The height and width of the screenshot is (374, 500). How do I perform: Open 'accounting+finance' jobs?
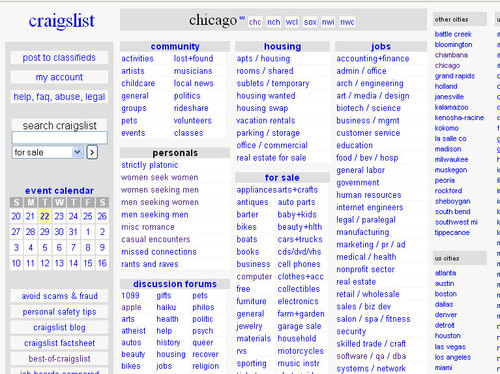[373, 59]
